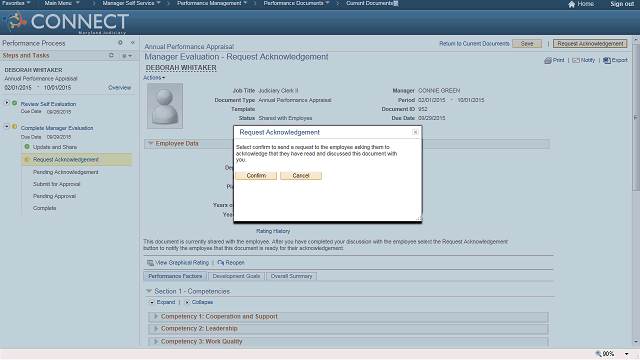Close the Request Acknowledgement dialog
This screenshot has height=360, width=640.
tap(415, 132)
